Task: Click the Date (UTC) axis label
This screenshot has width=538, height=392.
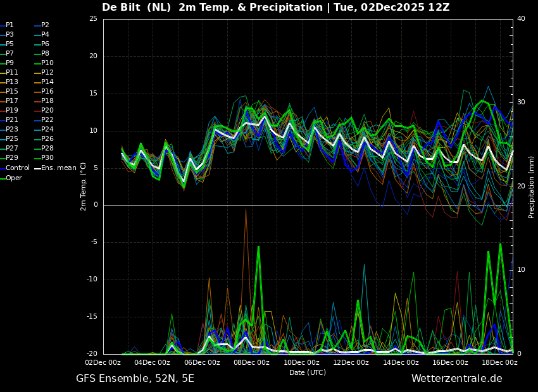Action: (x=308, y=372)
